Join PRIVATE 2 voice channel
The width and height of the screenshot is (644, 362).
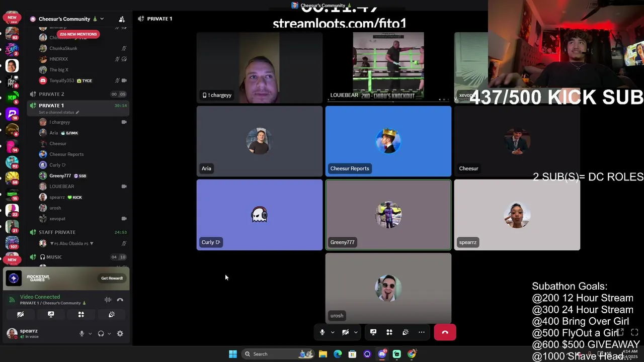tap(78, 94)
